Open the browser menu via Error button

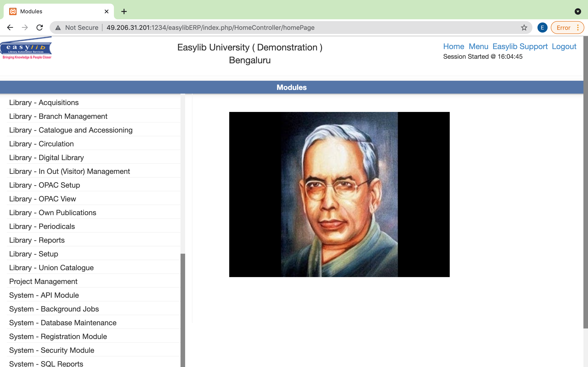click(x=563, y=28)
